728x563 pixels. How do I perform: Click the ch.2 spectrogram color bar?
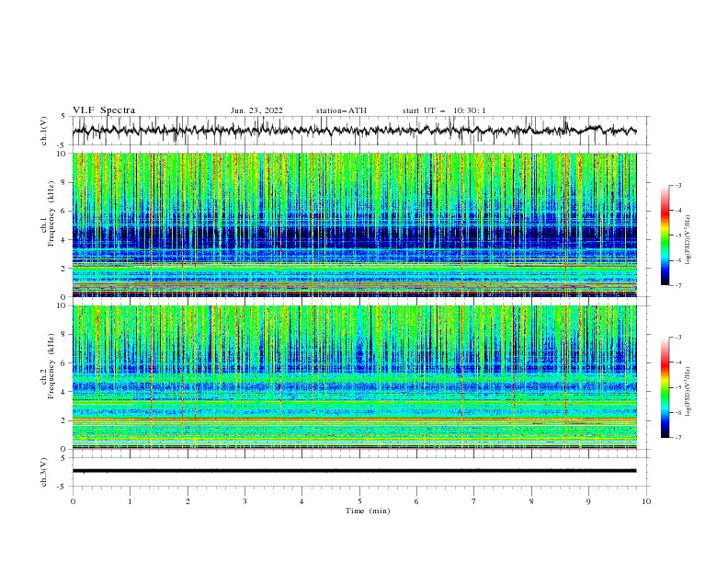pyautogui.click(x=665, y=387)
